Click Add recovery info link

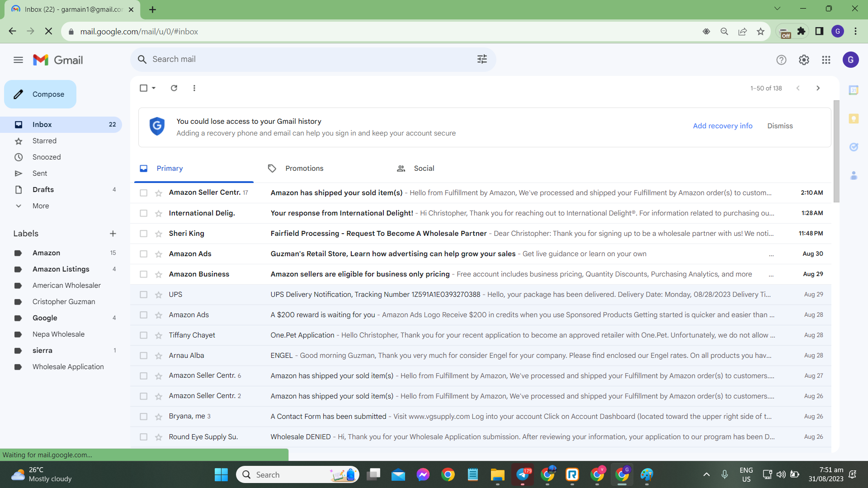(722, 126)
